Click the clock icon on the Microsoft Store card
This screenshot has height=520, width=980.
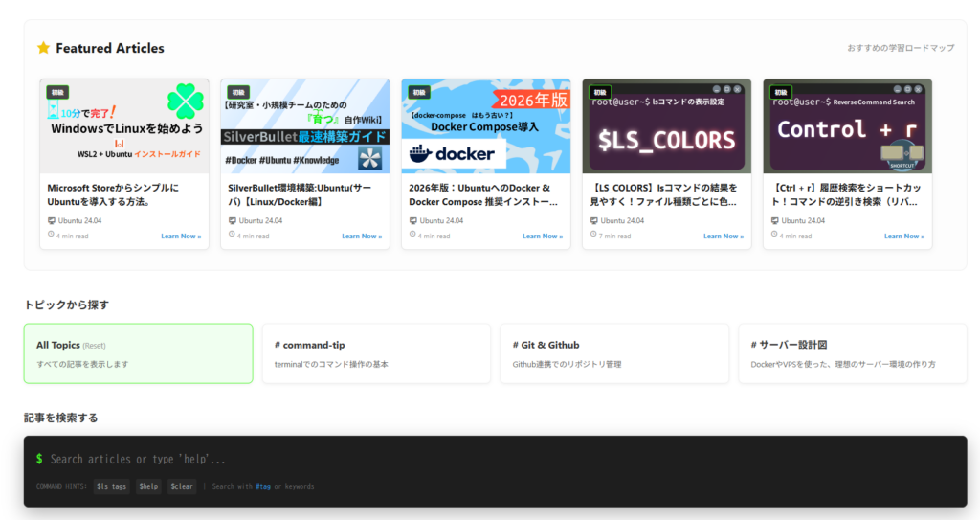[51, 234]
